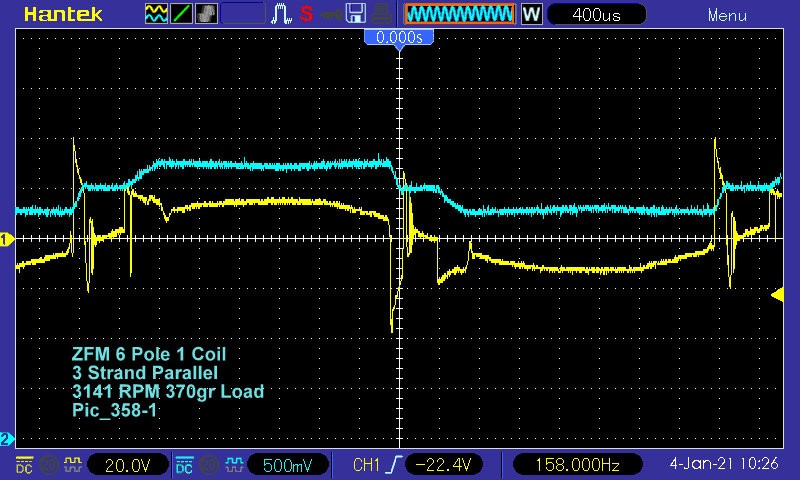Screen dimensions: 800x480
Task: Click the dual sine waveform display icon
Action: pos(156,14)
